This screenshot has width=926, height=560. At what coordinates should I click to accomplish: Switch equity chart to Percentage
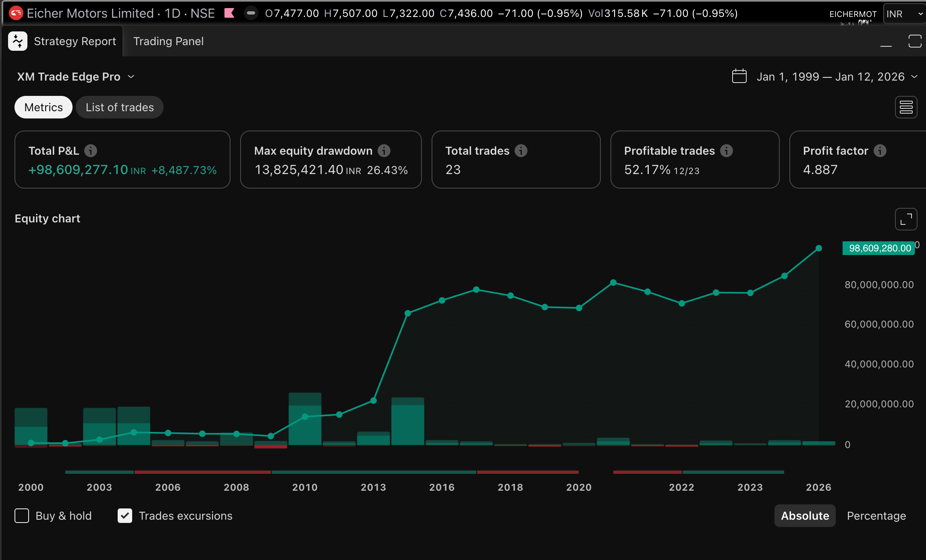(x=876, y=516)
